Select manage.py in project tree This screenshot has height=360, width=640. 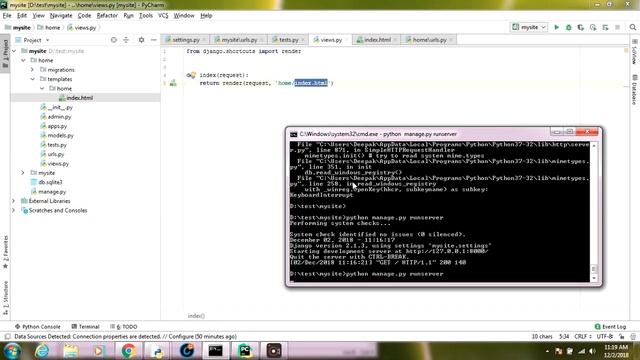pos(52,192)
